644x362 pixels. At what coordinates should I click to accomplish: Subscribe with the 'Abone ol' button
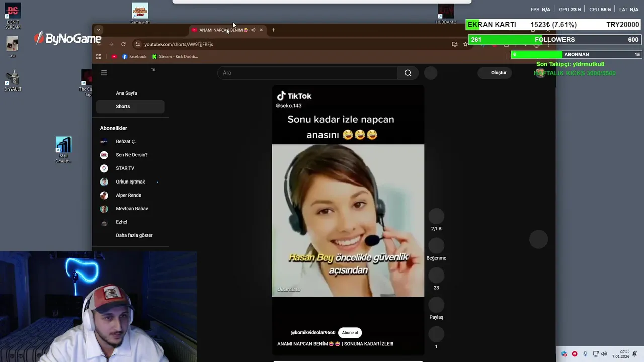(350, 333)
